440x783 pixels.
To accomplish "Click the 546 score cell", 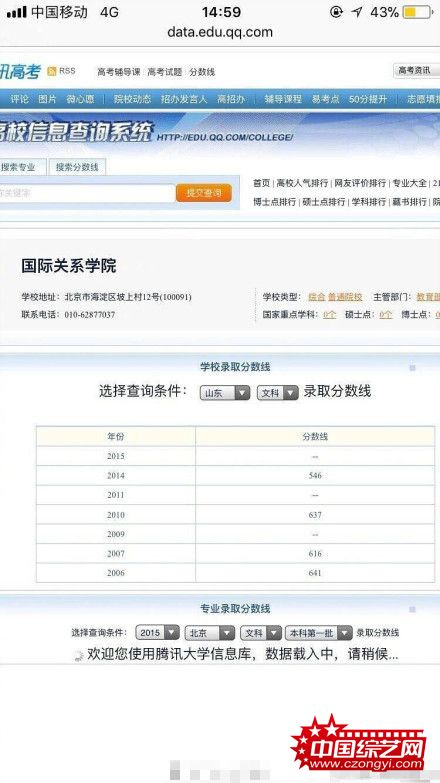I will pyautogui.click(x=315, y=475).
